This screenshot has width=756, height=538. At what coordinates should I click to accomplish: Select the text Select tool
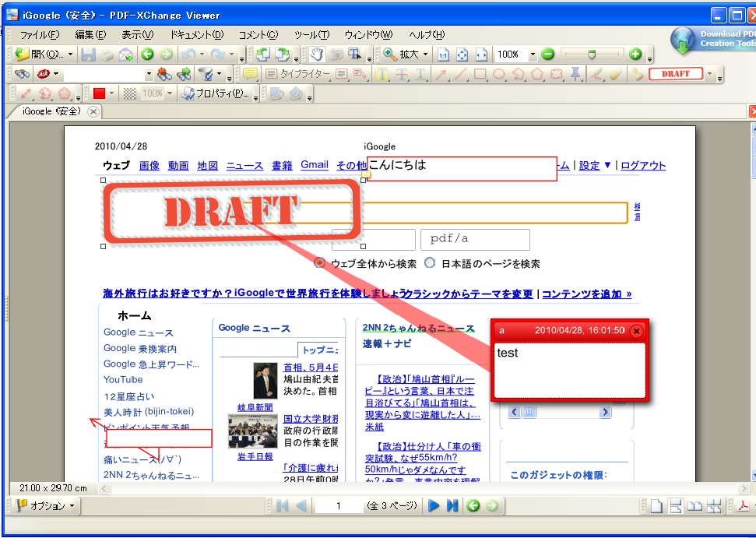pyautogui.click(x=355, y=55)
